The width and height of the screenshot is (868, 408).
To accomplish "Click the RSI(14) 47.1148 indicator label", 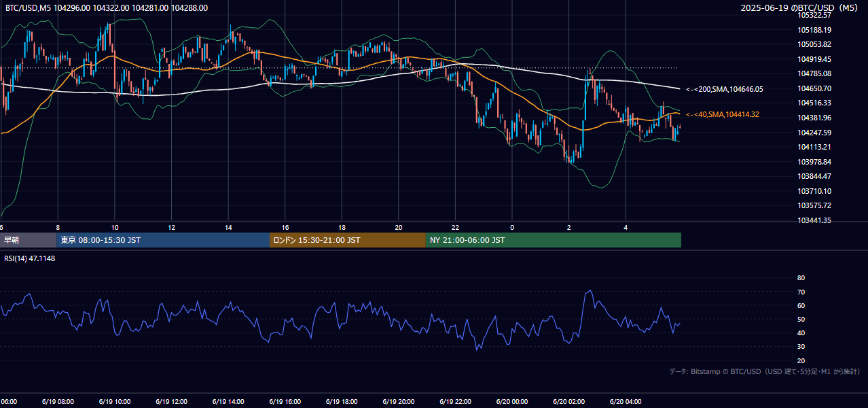I will pos(31,258).
